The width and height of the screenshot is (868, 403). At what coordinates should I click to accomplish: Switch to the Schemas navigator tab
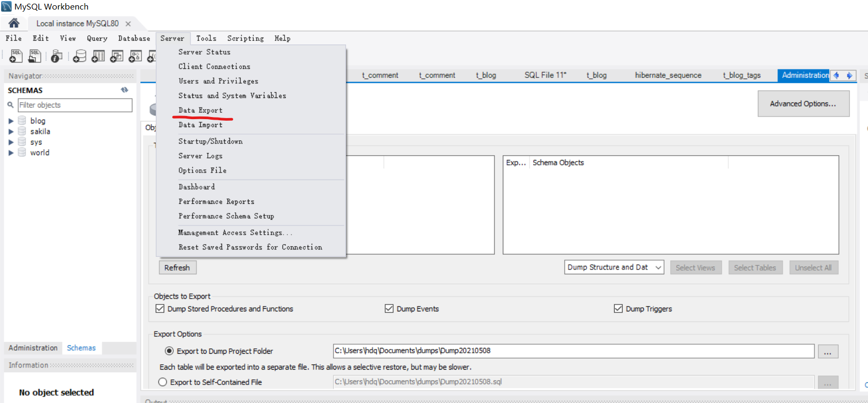(x=81, y=348)
